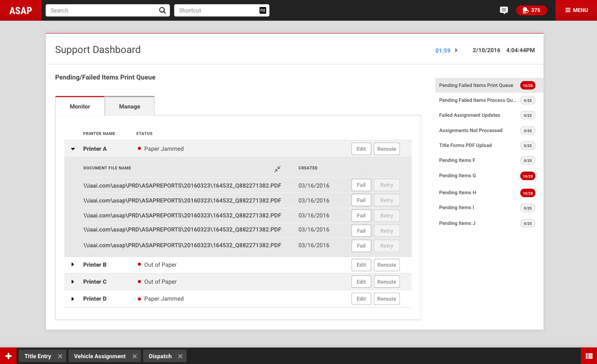Click the play arrow next to timer

coord(456,51)
